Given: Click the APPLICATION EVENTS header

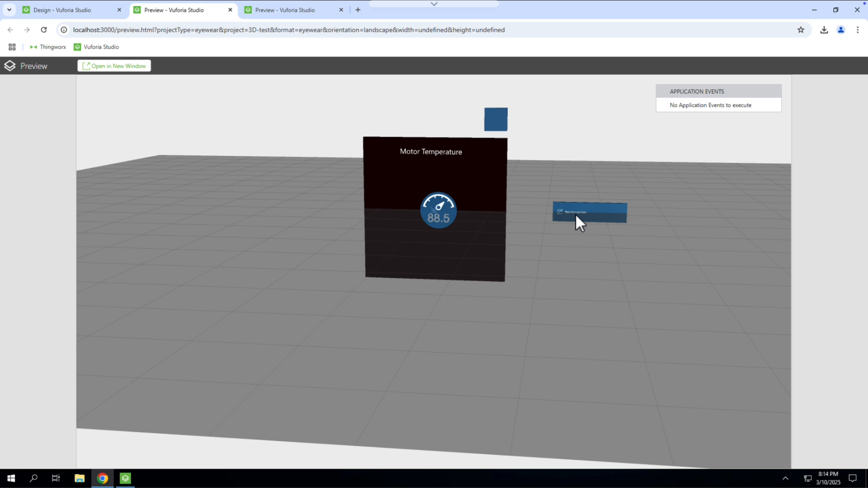Looking at the screenshot, I should [x=719, y=91].
